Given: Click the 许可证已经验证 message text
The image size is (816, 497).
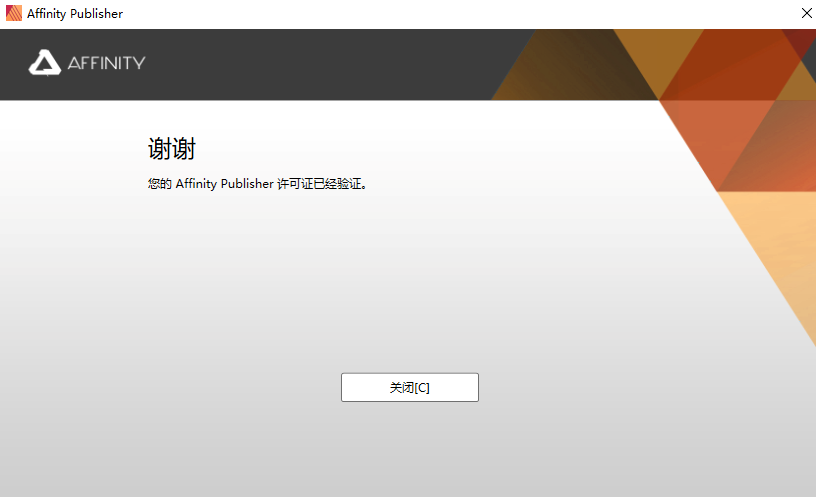Looking at the screenshot, I should click(258, 184).
